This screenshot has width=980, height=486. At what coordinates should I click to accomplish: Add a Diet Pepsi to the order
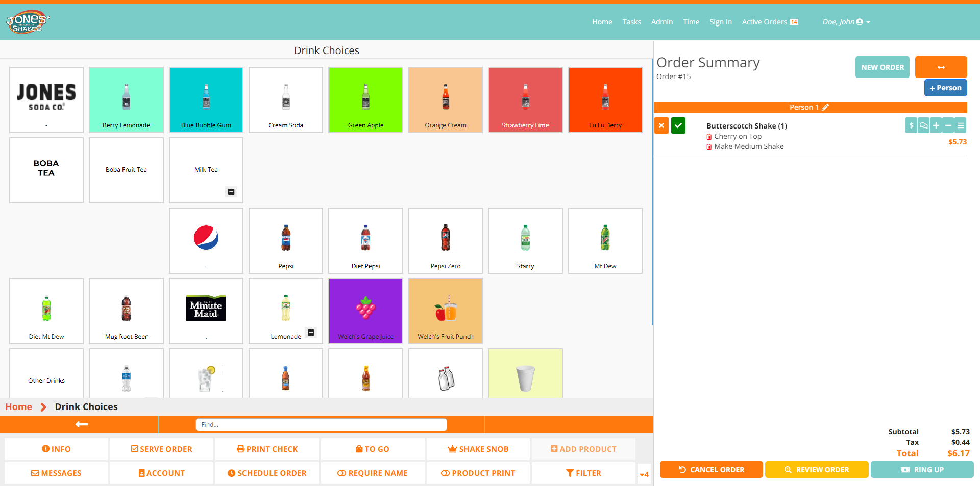point(365,241)
